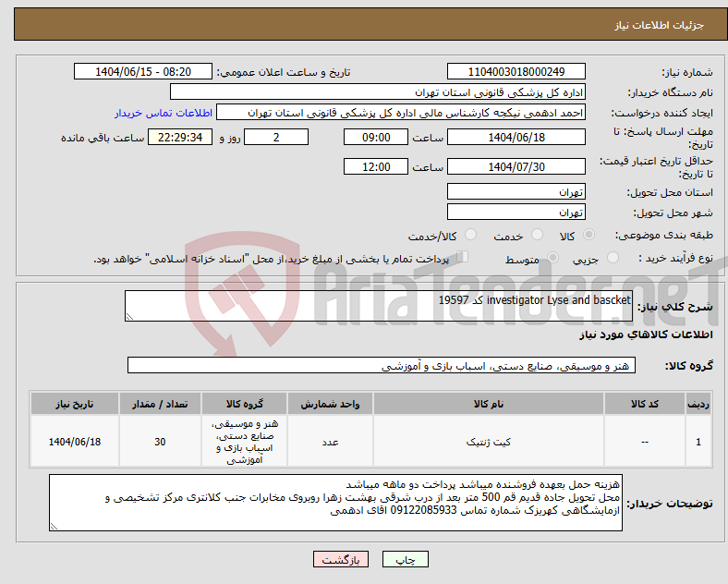Viewport: 728px width, 584px height.
Task: Click the delivery city field تهران
Action: 516,213
